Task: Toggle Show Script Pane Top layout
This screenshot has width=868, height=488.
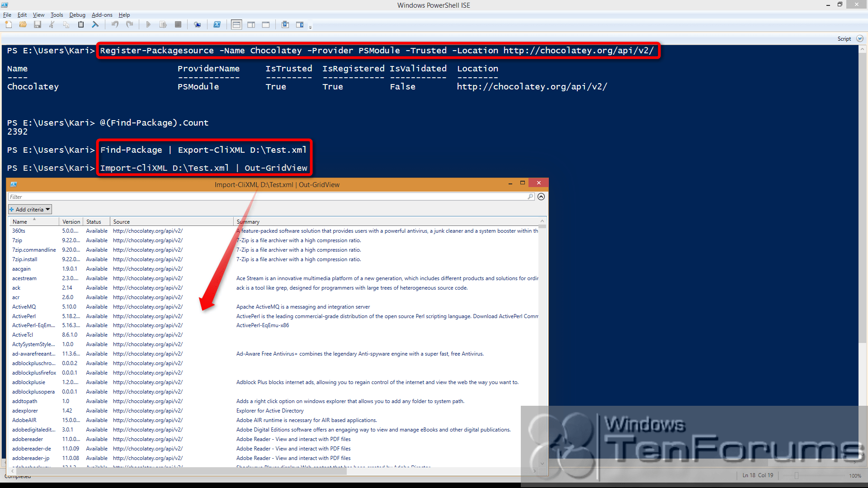Action: coord(236,24)
